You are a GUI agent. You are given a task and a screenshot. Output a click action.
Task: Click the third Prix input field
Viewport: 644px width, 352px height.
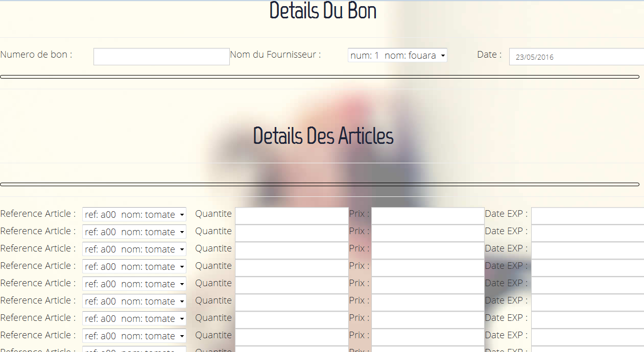[x=427, y=249]
